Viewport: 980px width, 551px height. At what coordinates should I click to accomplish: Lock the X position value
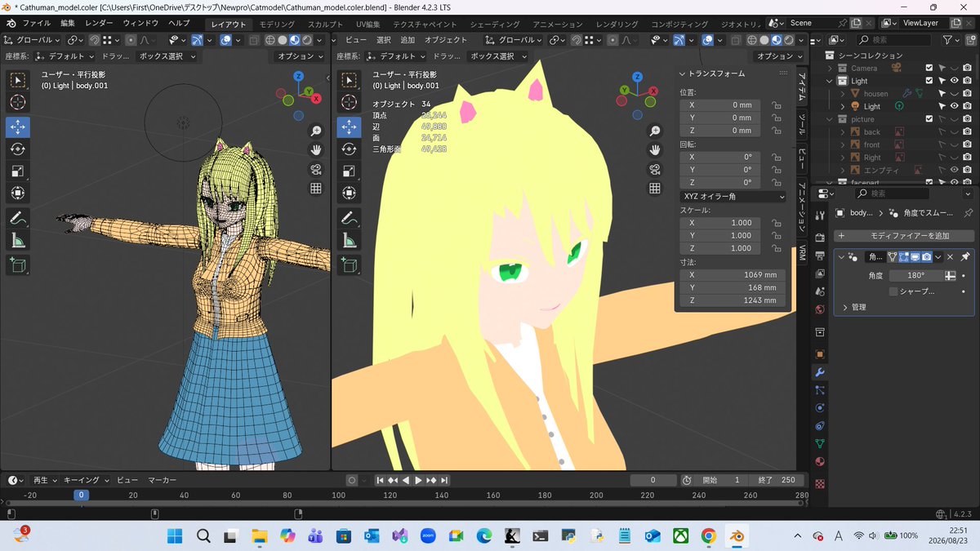776,105
